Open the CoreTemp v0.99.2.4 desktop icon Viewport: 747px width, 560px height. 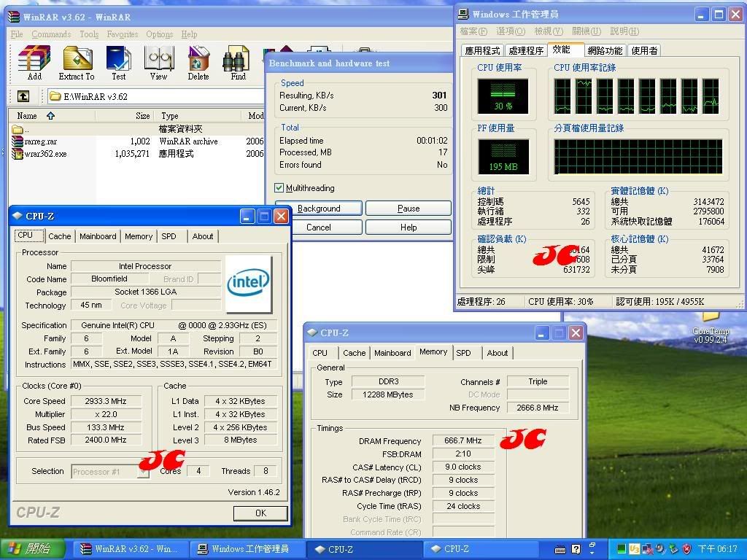pos(711,330)
